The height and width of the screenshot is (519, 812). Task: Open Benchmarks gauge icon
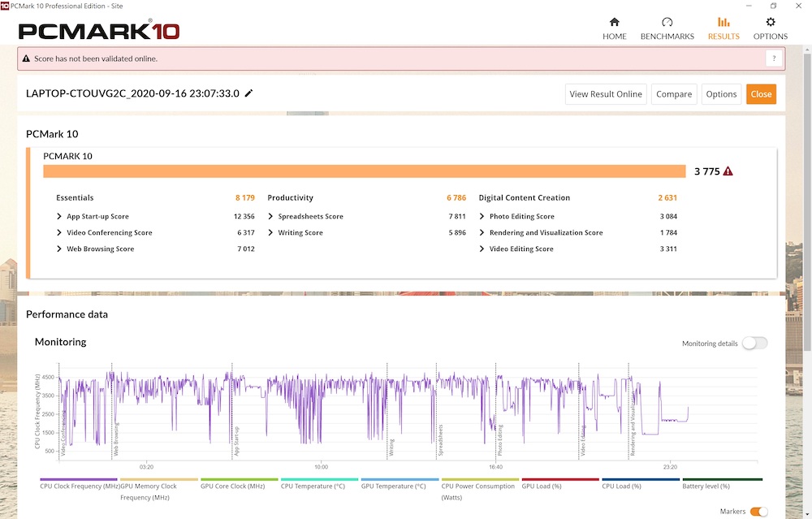(667, 22)
